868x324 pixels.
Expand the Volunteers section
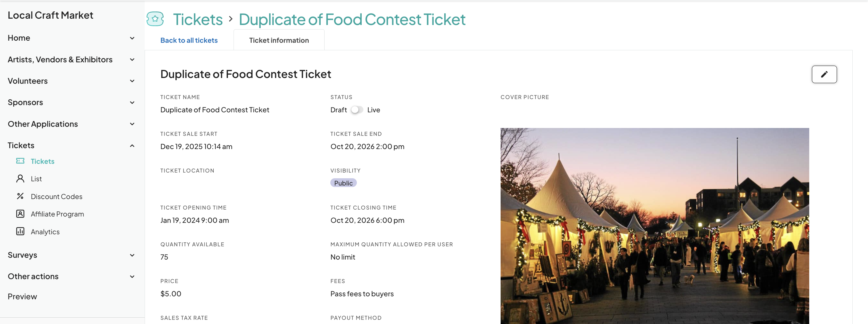(x=132, y=81)
